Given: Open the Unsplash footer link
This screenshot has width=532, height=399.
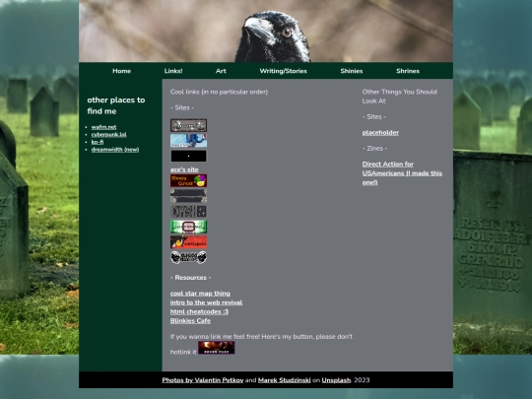Looking at the screenshot, I should pyautogui.click(x=336, y=380).
